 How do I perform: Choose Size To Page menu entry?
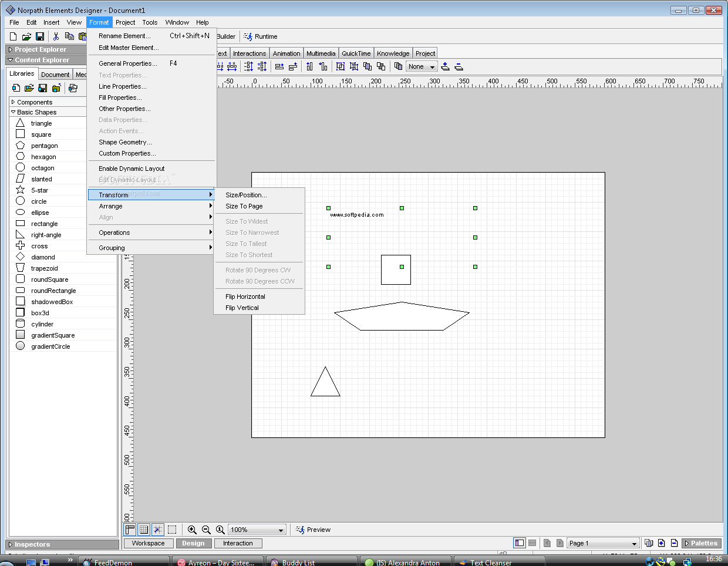259,206
